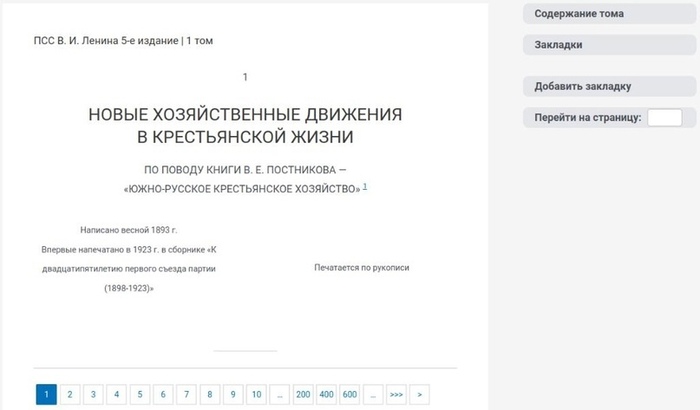Click text Впервые напечатано в 1923 г.
Viewport: 700px width, 410px height.
pyautogui.click(x=100, y=250)
